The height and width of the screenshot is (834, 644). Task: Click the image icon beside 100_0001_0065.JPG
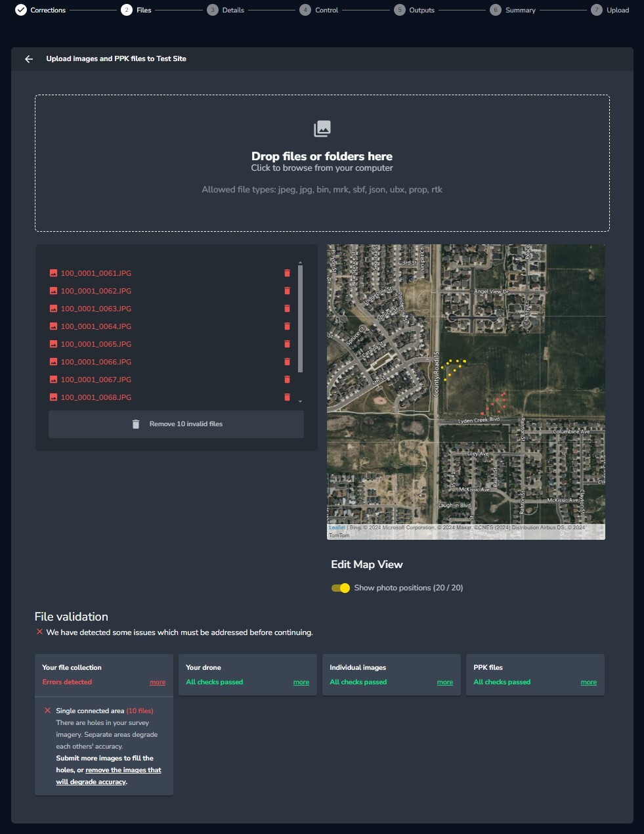point(53,343)
